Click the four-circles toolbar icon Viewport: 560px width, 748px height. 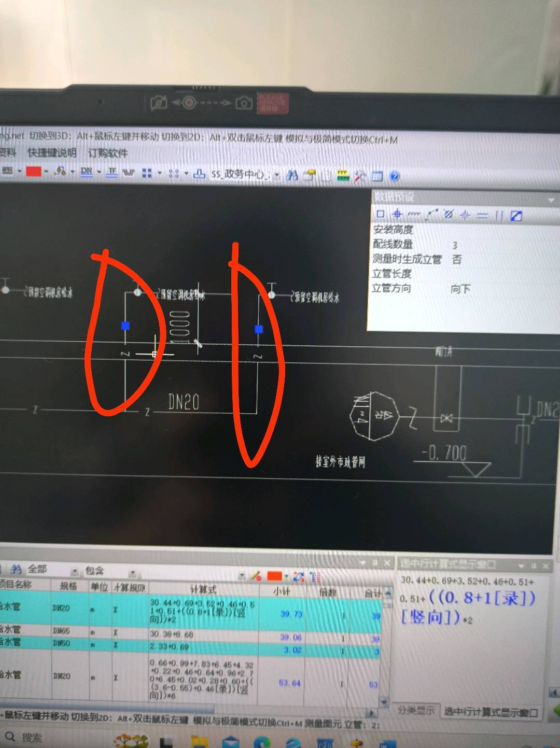(174, 173)
